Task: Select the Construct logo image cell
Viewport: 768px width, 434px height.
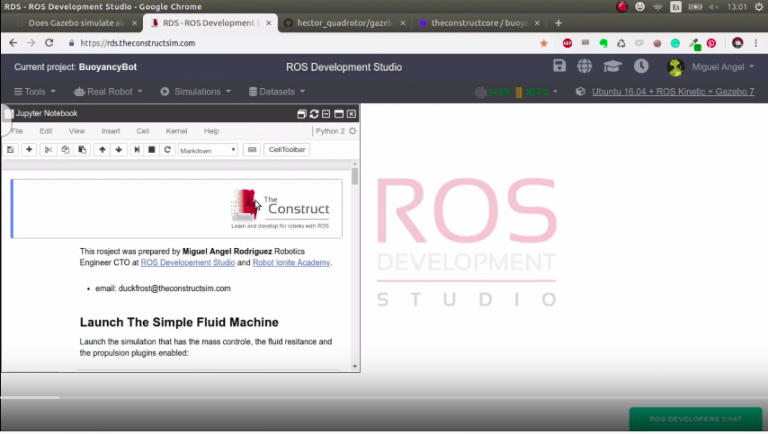Action: click(177, 209)
